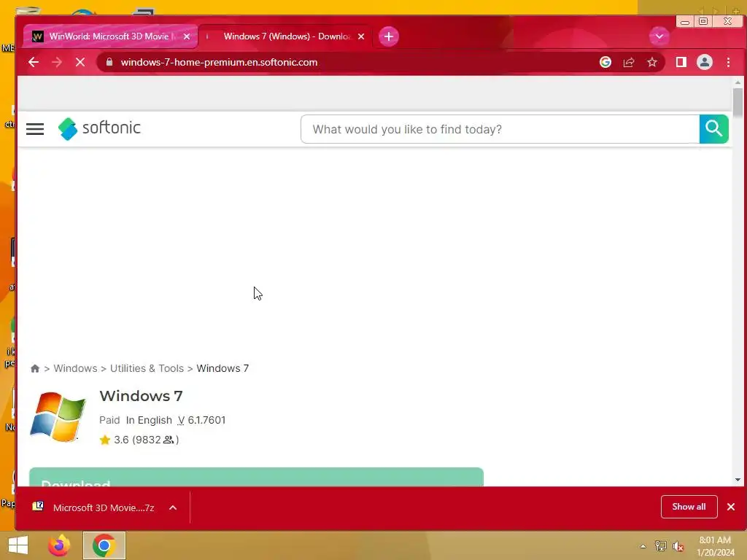Expand the download item options chevron
Image resolution: width=747 pixels, height=560 pixels.
[x=173, y=507]
